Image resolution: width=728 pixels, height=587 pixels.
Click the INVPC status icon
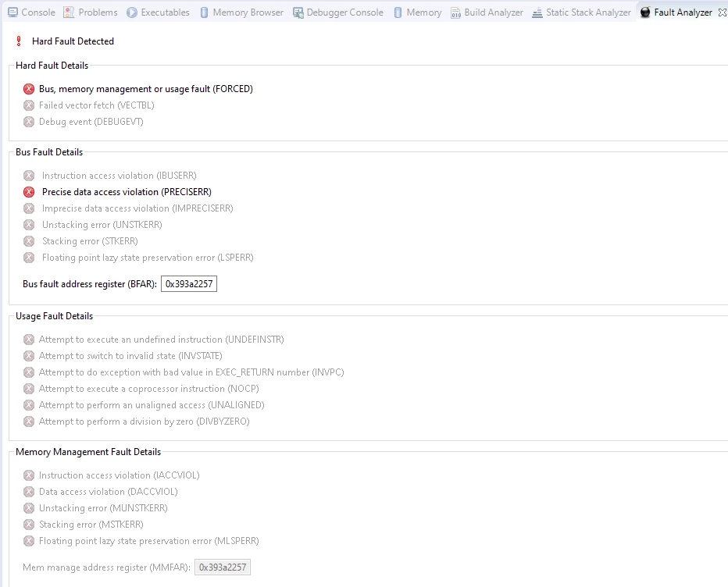(29, 372)
